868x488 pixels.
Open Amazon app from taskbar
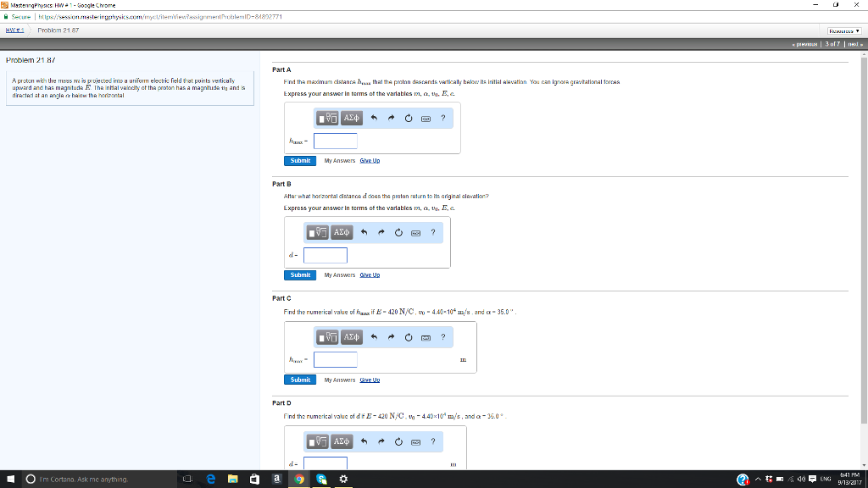(277, 480)
